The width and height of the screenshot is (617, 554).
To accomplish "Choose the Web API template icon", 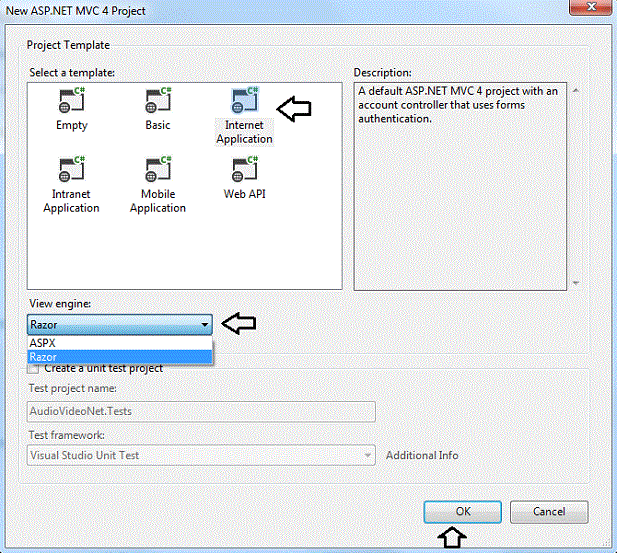I will 245,169.
